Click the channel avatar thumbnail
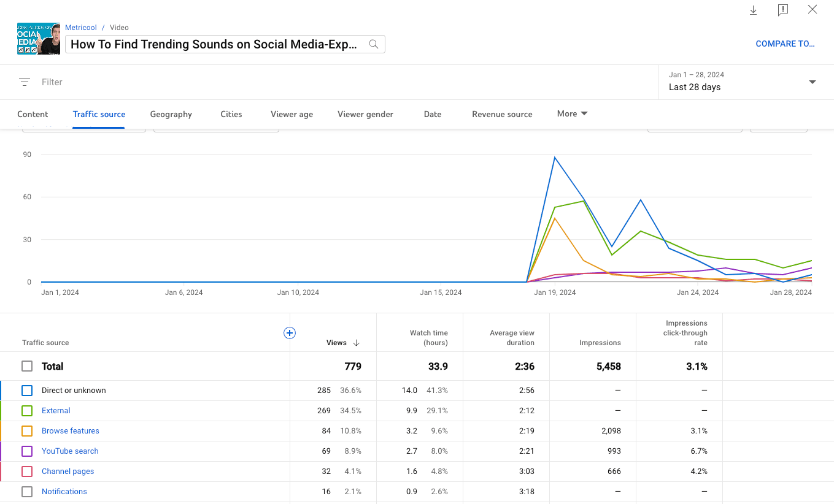Image resolution: width=834 pixels, height=504 pixels. tap(38, 38)
